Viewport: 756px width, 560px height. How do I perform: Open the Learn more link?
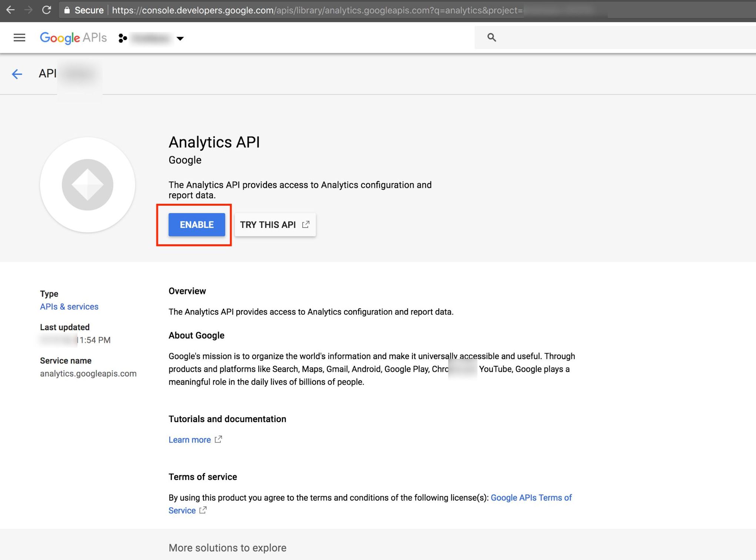click(x=190, y=440)
